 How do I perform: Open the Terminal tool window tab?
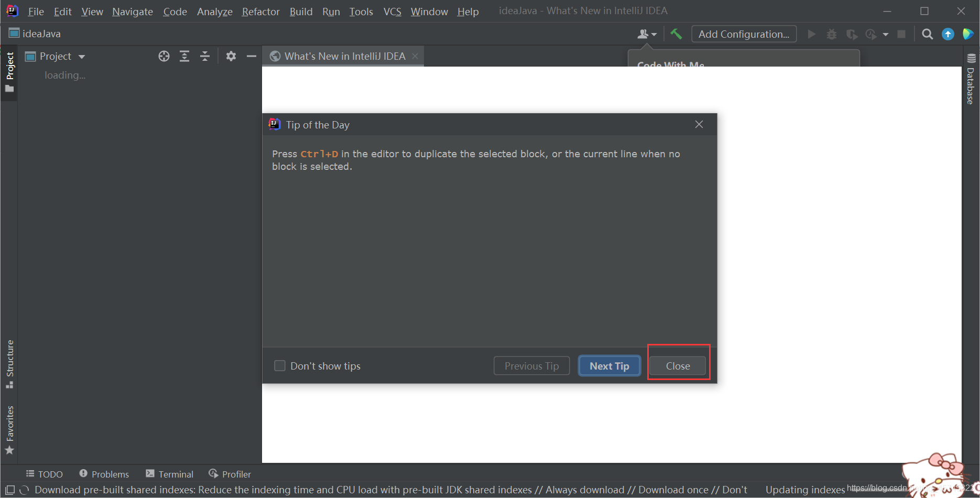point(170,474)
